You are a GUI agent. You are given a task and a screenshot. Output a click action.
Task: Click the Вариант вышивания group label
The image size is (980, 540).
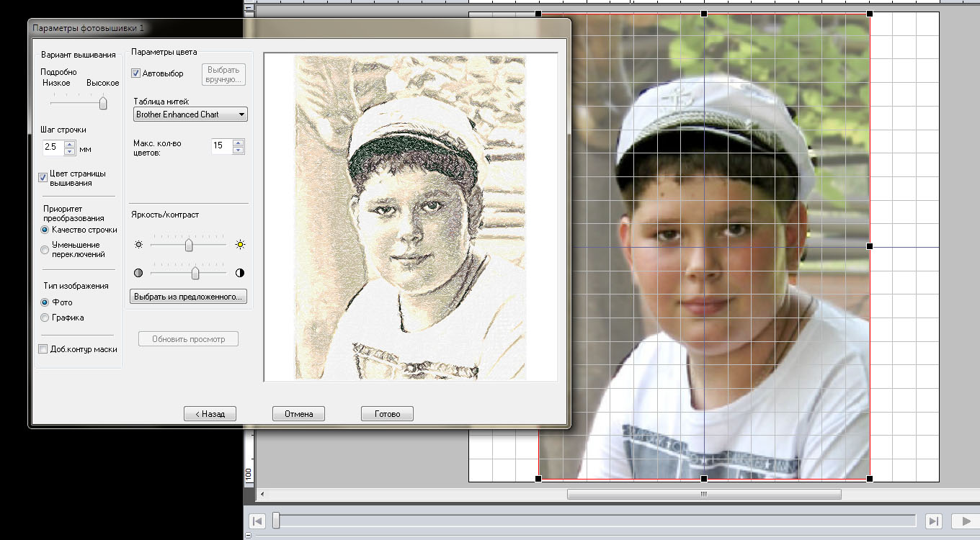78,55
